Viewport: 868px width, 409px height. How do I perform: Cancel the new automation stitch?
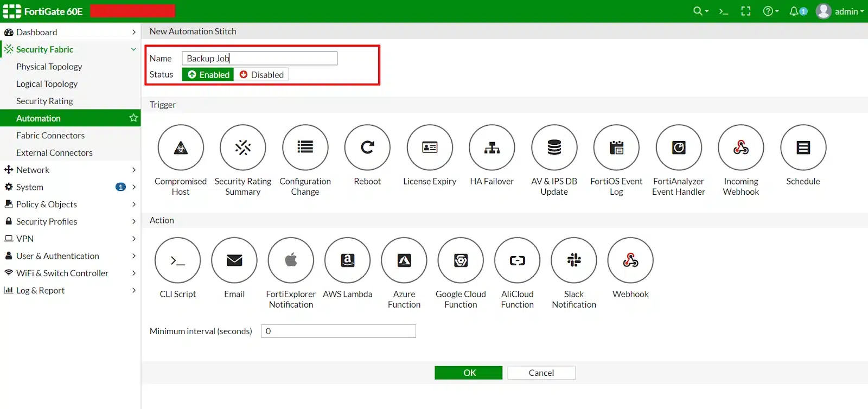pos(541,373)
